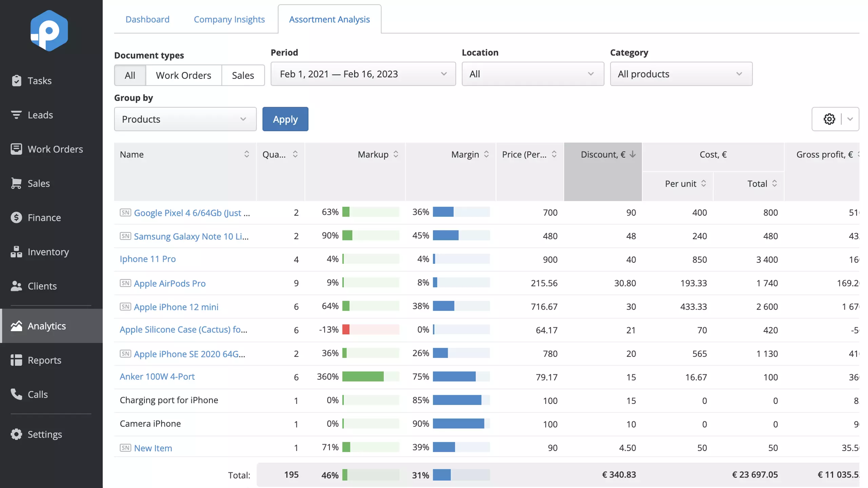Open the Group by Products dropdown
Image resolution: width=868 pixels, height=488 pixels.
(x=185, y=119)
